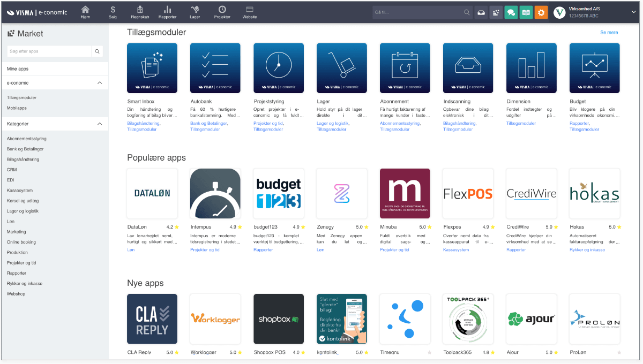Open the Lager hand truck module icon

click(342, 68)
